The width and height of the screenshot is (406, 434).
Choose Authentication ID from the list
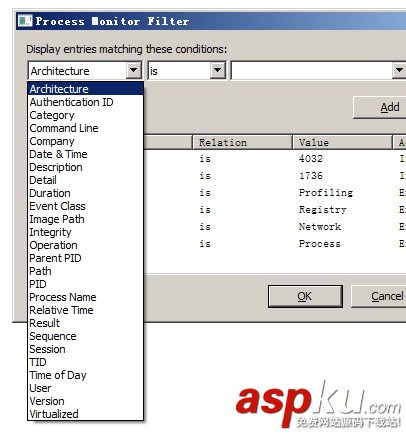pos(85,102)
